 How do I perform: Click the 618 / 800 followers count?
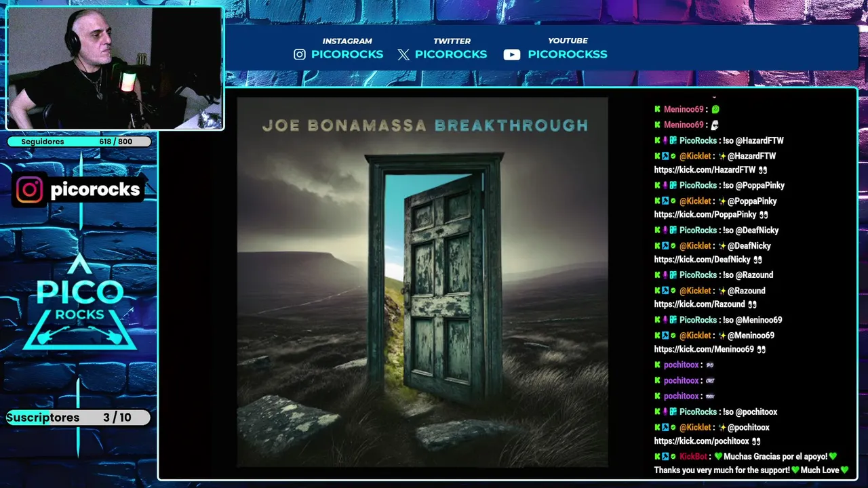115,142
